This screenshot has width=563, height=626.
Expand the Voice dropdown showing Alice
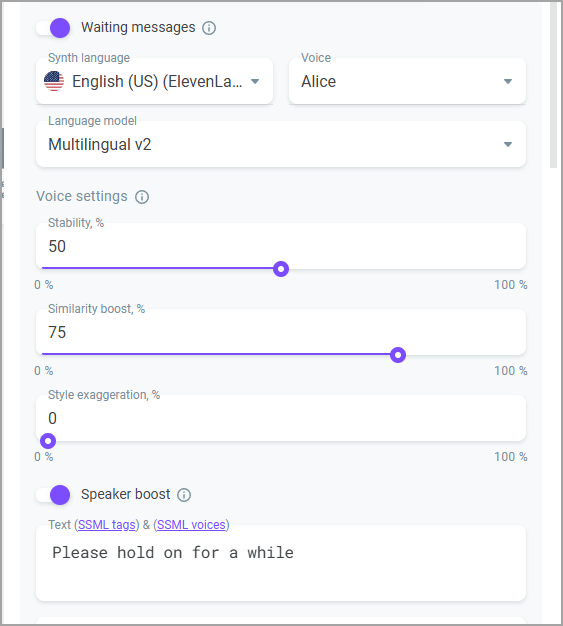(407, 81)
